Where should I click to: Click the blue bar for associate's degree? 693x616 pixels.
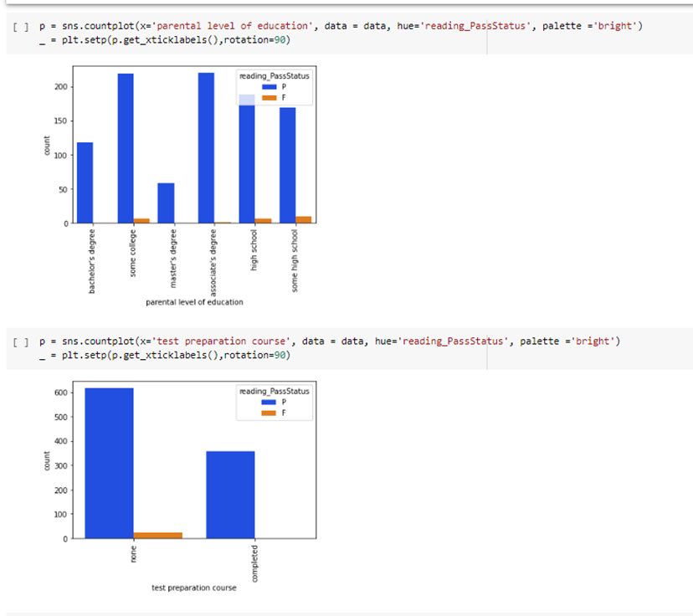207,148
